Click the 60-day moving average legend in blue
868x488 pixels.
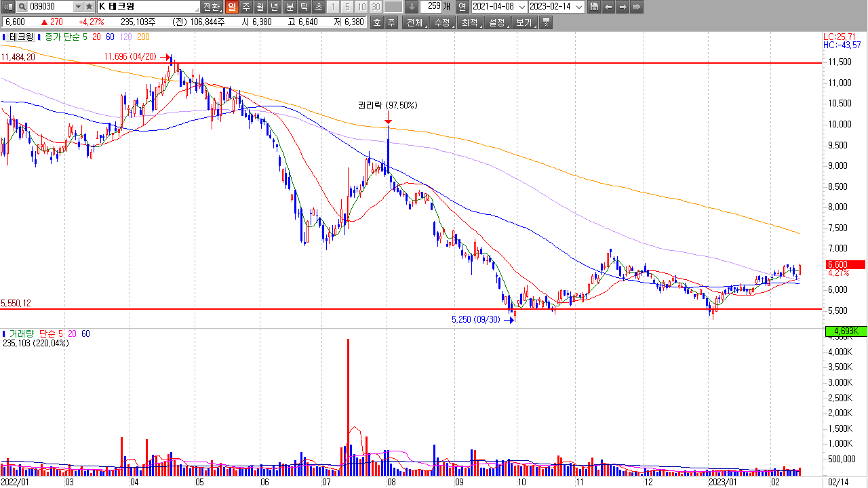click(110, 37)
